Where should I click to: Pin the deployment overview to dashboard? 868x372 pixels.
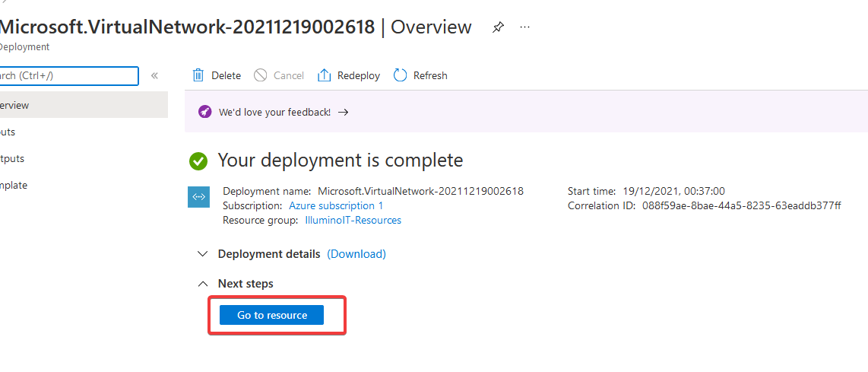[498, 27]
